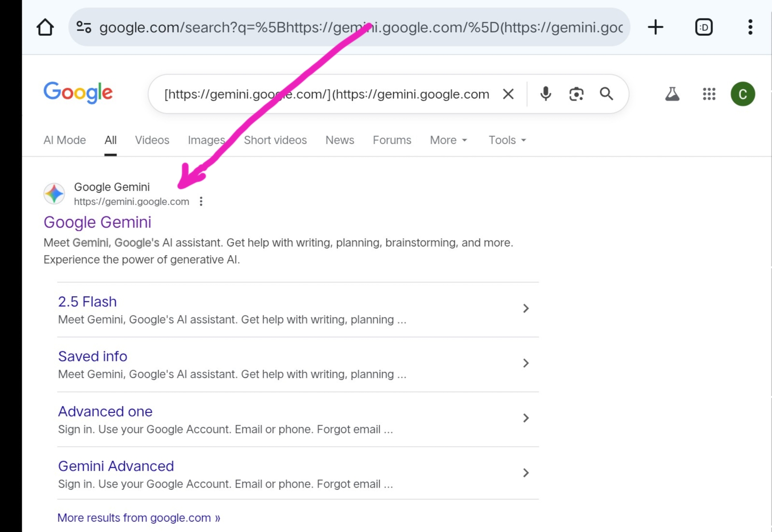Open the Advanced one sitelink
The width and height of the screenshot is (772, 532).
point(105,412)
